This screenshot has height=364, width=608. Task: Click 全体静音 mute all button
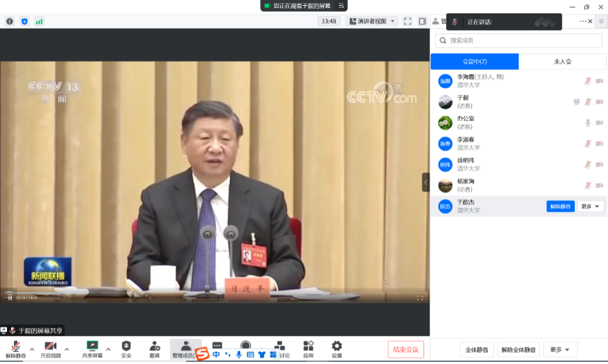tap(477, 349)
